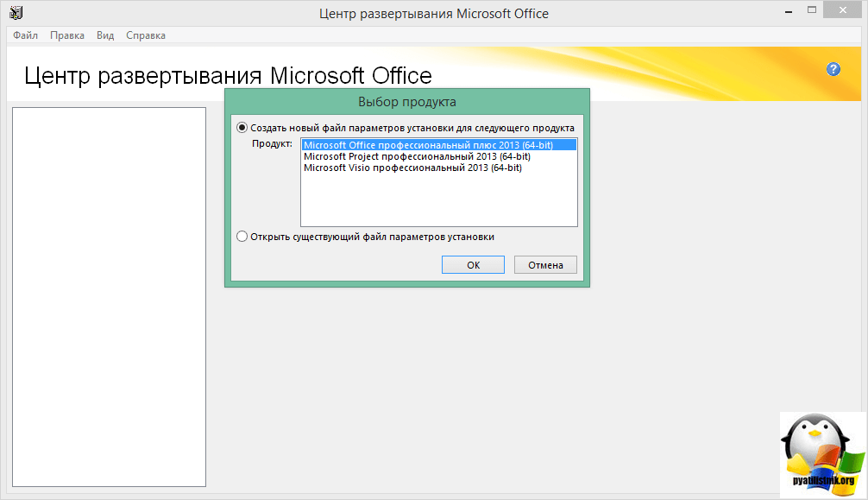Click the 'Выбор продукта' dialog title

click(x=407, y=101)
